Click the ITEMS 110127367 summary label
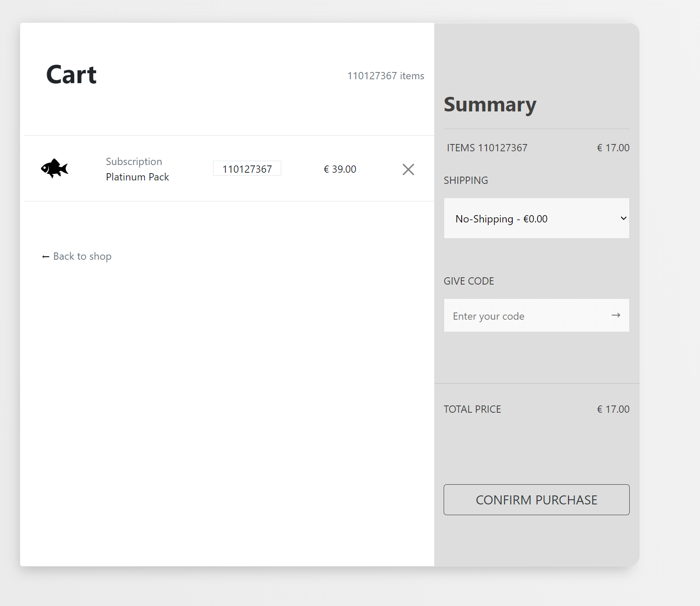 click(487, 148)
